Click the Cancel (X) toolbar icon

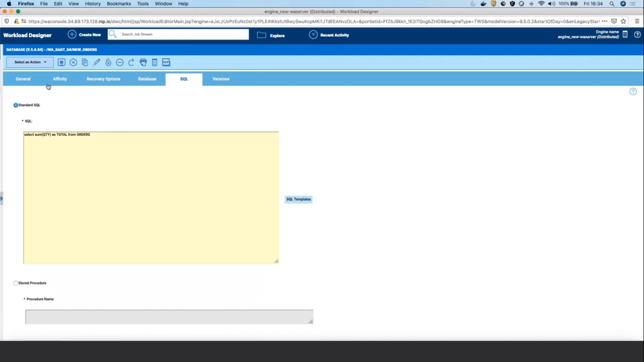click(x=73, y=62)
